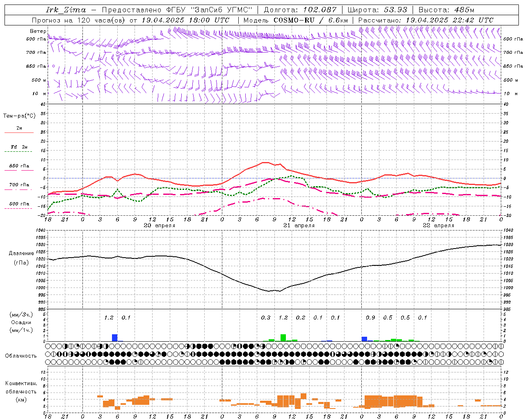The image size is (525, 420).
Task: Click the '20 апреля' date label
Action: coord(159,226)
